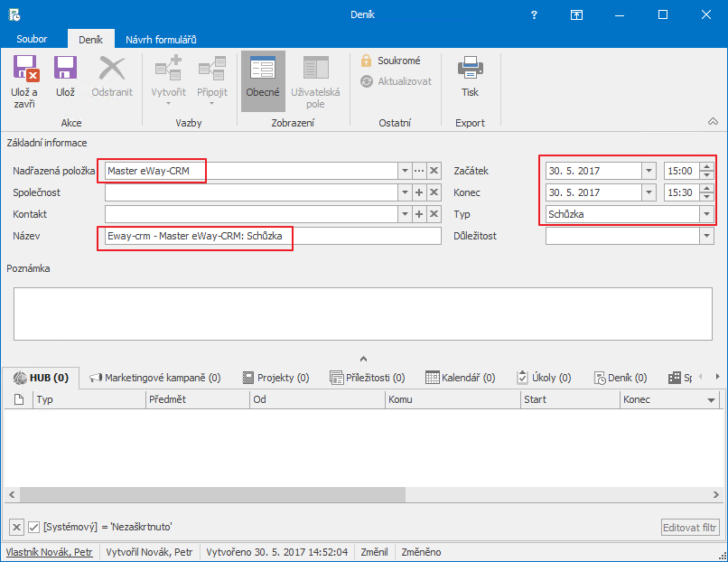The width and height of the screenshot is (728, 562).
Task: Click into the Název text field
Action: (x=273, y=236)
